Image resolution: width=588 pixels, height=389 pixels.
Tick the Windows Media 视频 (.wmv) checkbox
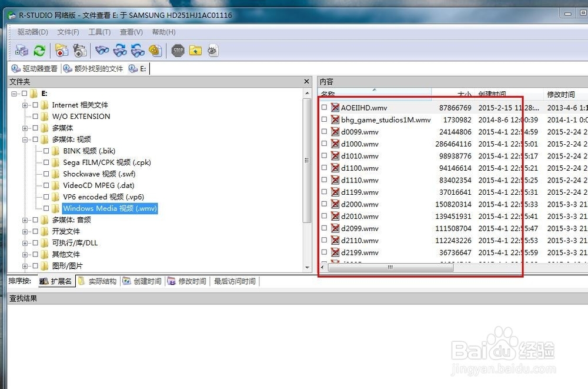(x=46, y=208)
